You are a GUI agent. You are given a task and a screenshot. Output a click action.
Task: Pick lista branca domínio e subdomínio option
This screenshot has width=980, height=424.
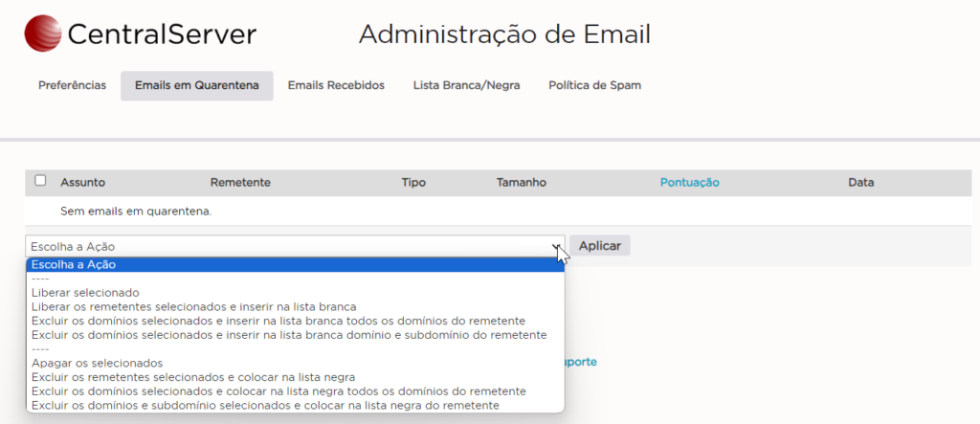pyautogui.click(x=288, y=335)
